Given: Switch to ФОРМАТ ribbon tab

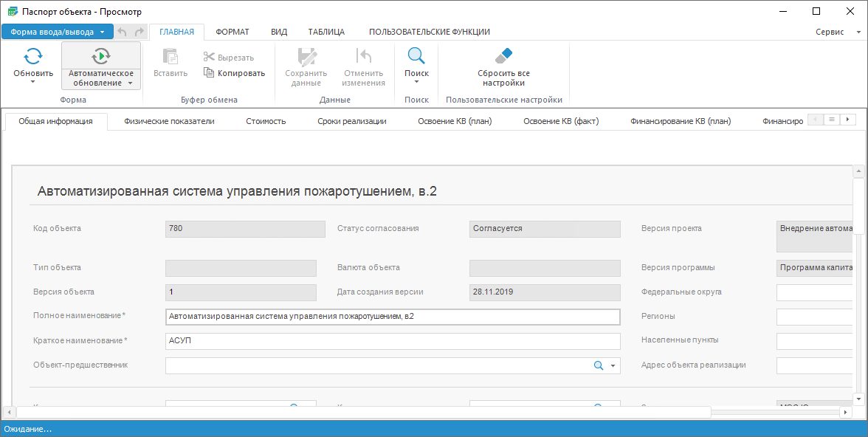Looking at the screenshot, I should pos(232,32).
